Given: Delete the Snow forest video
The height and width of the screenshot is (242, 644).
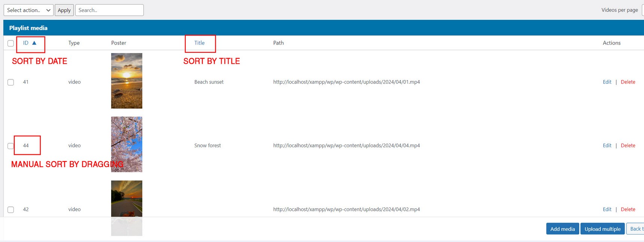Looking at the screenshot, I should click(x=628, y=146).
